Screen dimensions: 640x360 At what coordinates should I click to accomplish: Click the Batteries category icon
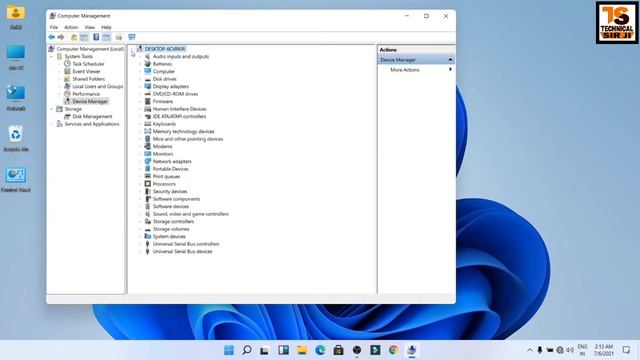[x=148, y=64]
